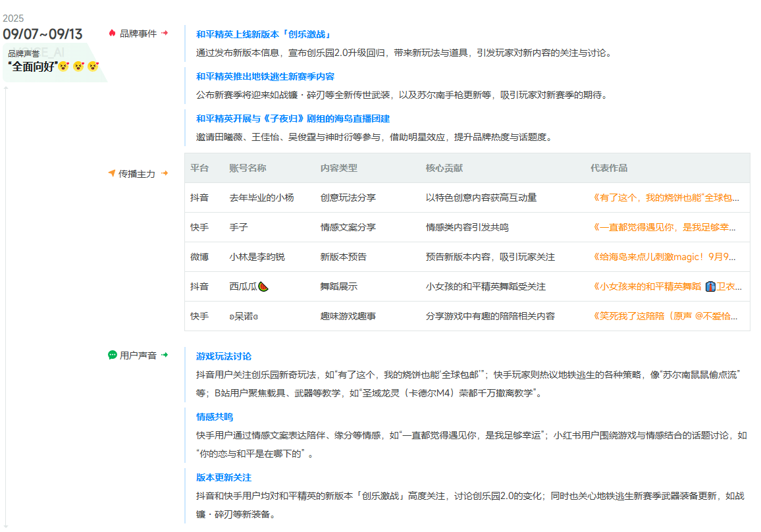Viewport: 761px width, 532px height.
Task: Click the orange megaphone icon beside 传播主力
Action: pyautogui.click(x=111, y=174)
